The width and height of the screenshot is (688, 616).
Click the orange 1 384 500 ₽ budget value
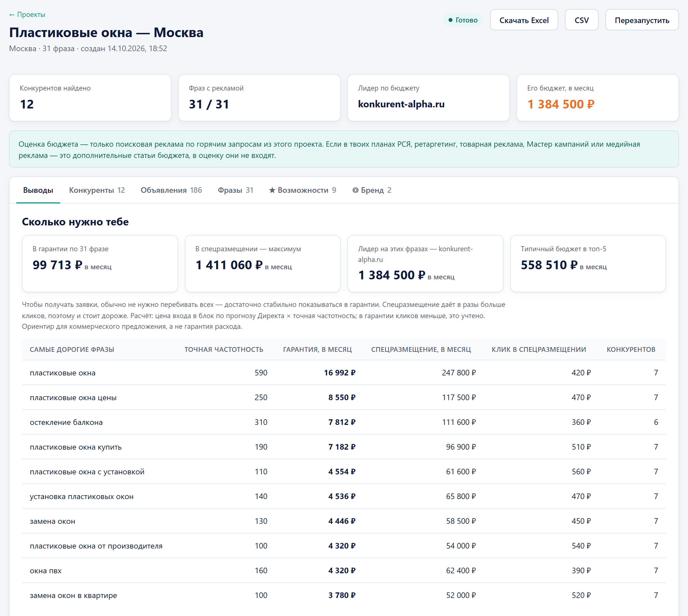[x=561, y=104]
